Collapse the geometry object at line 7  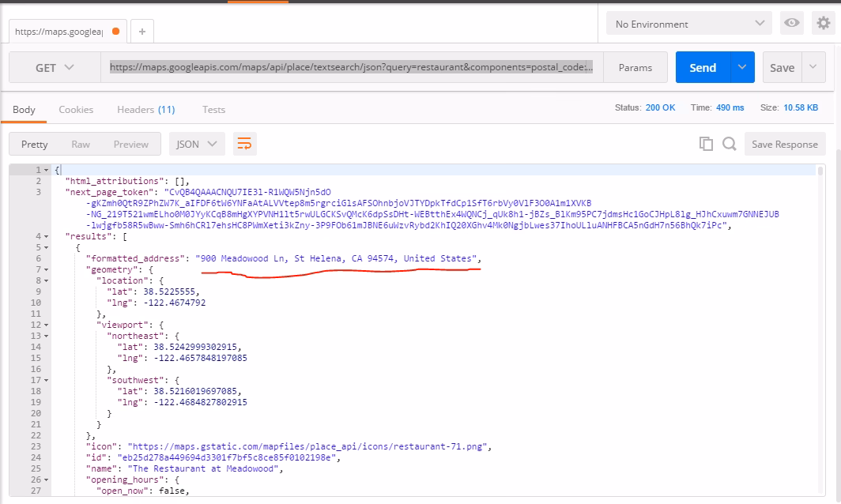[x=48, y=269]
